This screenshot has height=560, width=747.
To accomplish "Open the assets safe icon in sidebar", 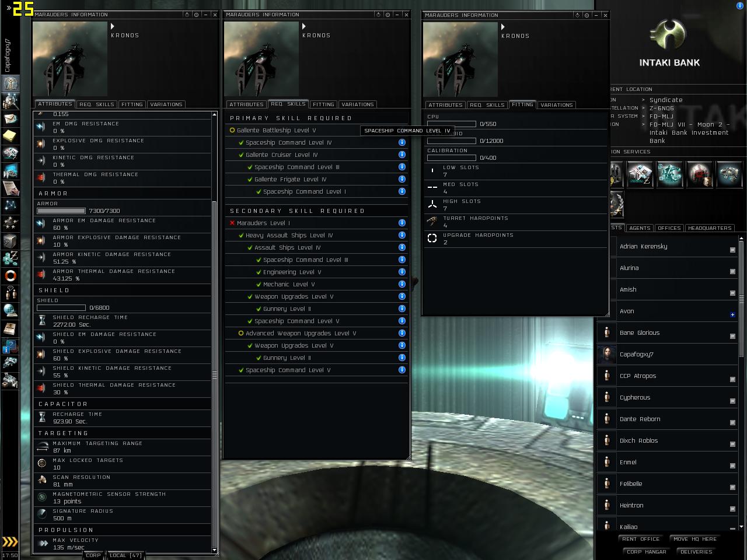I will pos(11,241).
